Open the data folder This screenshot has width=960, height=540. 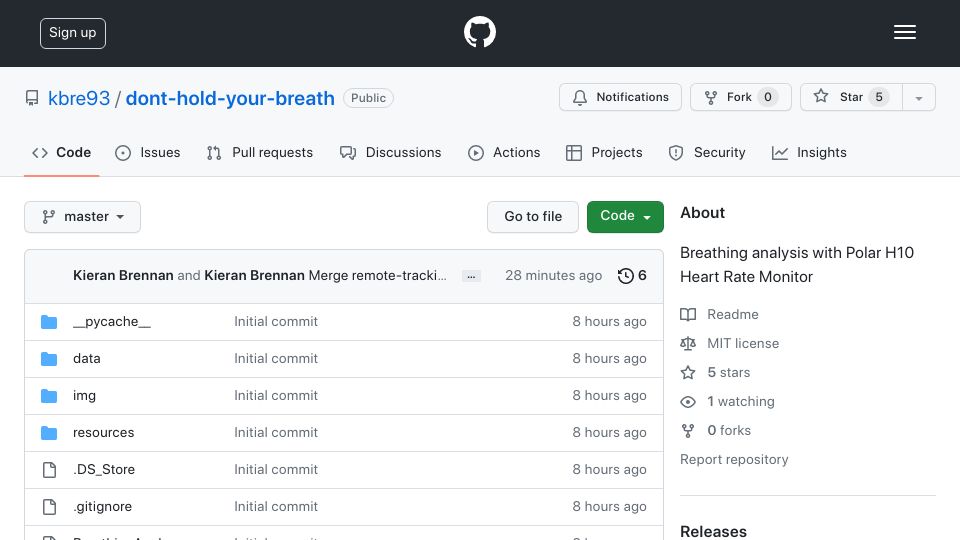(86, 359)
